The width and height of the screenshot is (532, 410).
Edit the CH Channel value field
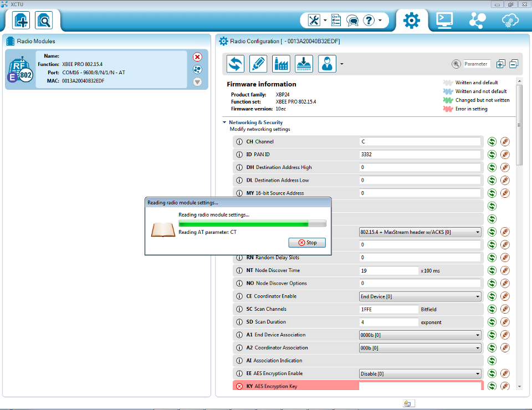(420, 142)
